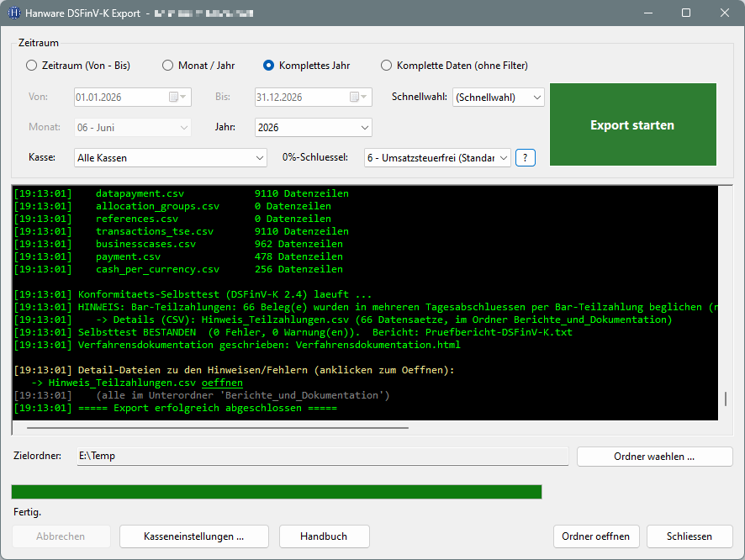Open the Bis date calendar picker icon
Viewport: 745px width, 560px height.
click(x=358, y=97)
